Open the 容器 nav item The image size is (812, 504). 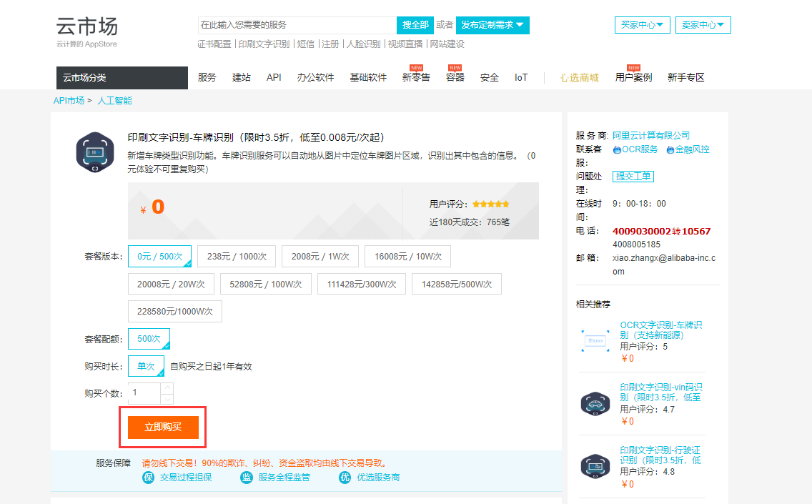pyautogui.click(x=455, y=78)
